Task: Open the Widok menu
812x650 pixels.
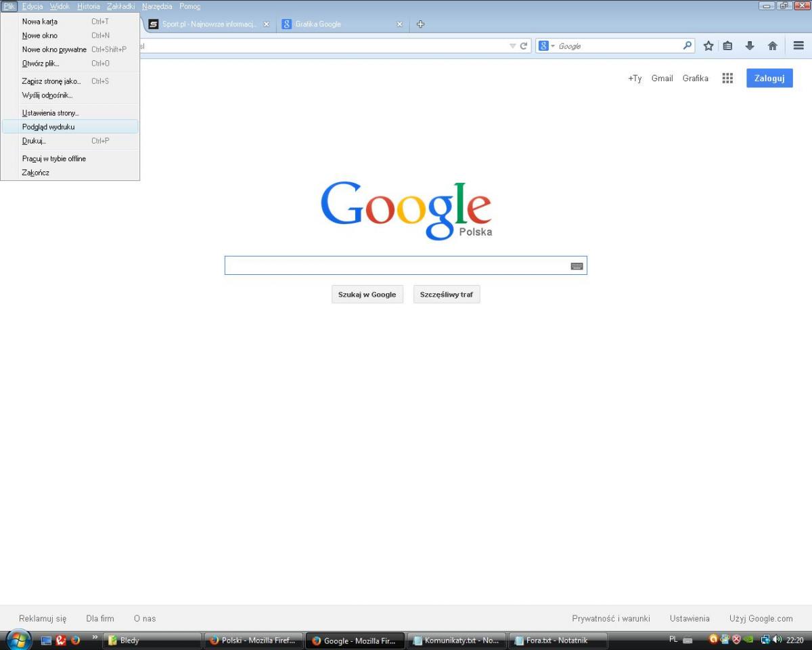Action: [60, 6]
